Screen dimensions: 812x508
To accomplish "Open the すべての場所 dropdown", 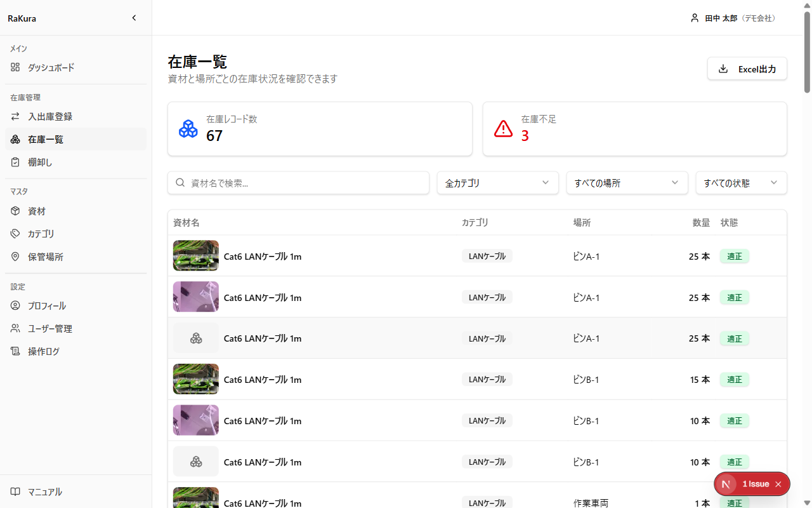I will [627, 183].
